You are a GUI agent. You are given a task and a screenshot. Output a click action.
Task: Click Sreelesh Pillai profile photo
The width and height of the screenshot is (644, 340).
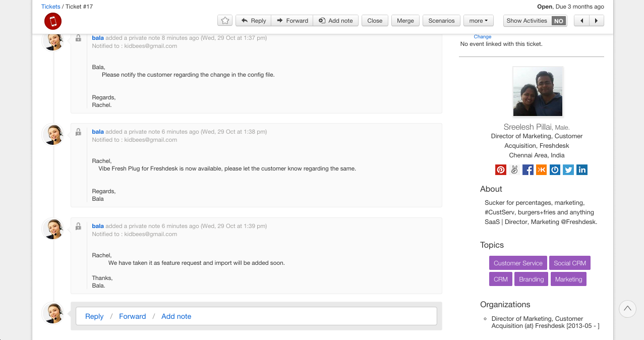(x=538, y=91)
